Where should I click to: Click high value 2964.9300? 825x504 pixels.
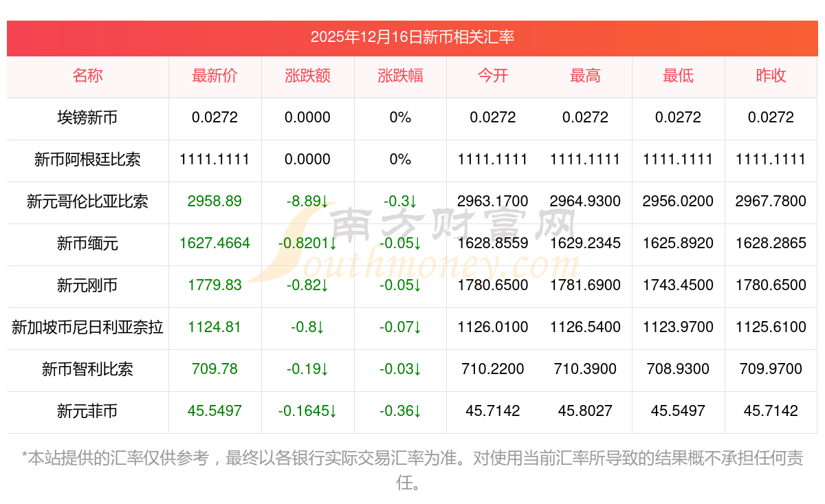click(585, 201)
